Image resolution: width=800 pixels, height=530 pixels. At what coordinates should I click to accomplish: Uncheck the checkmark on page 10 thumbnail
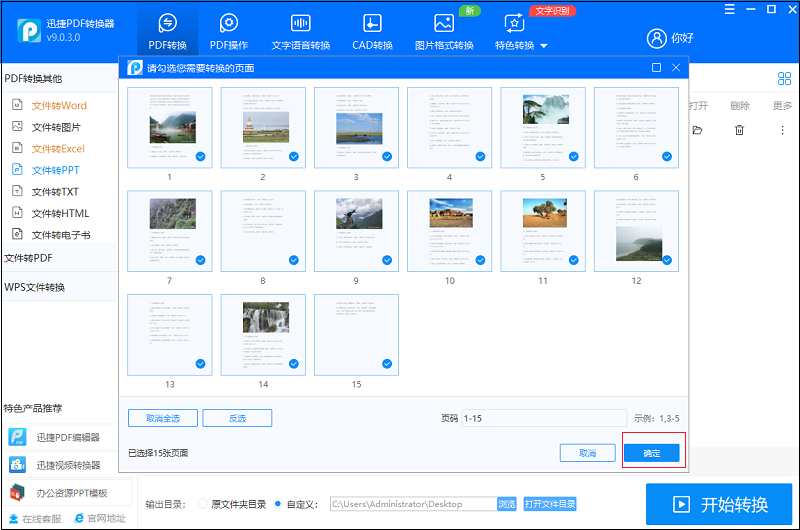click(x=480, y=260)
